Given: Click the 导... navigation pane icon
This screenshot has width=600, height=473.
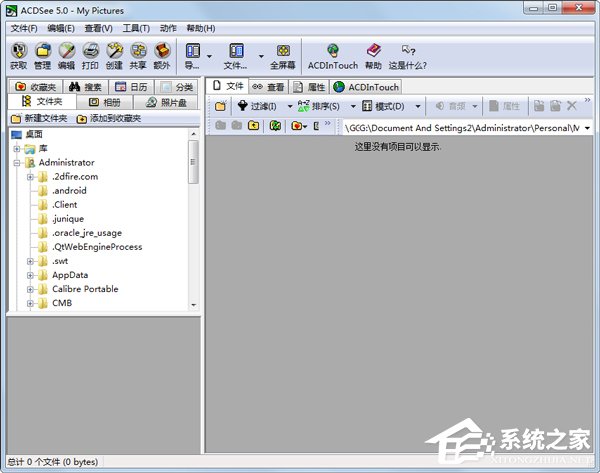Looking at the screenshot, I should click(192, 56).
